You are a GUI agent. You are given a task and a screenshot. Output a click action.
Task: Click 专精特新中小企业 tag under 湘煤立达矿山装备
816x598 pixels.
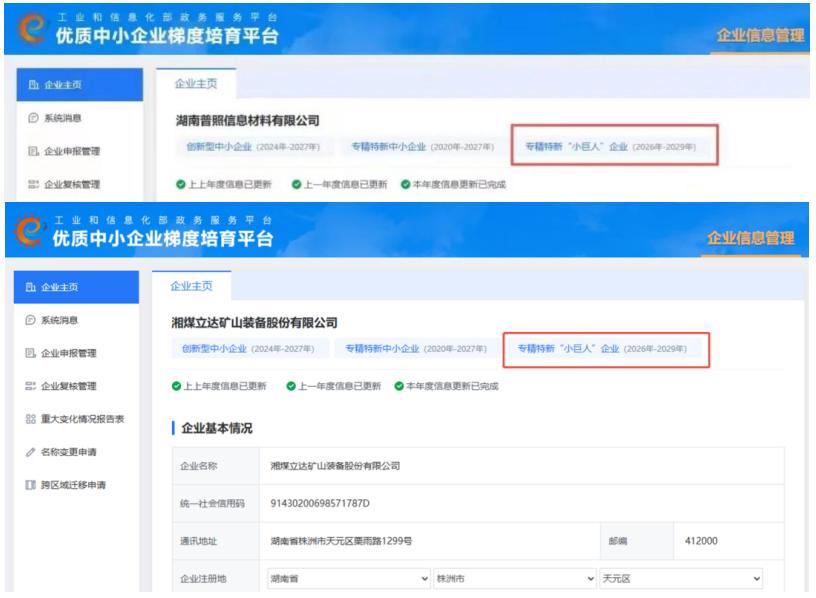coord(416,349)
